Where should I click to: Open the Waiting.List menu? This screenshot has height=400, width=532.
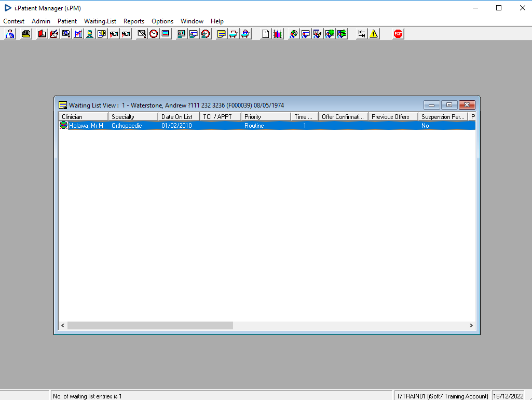point(100,21)
